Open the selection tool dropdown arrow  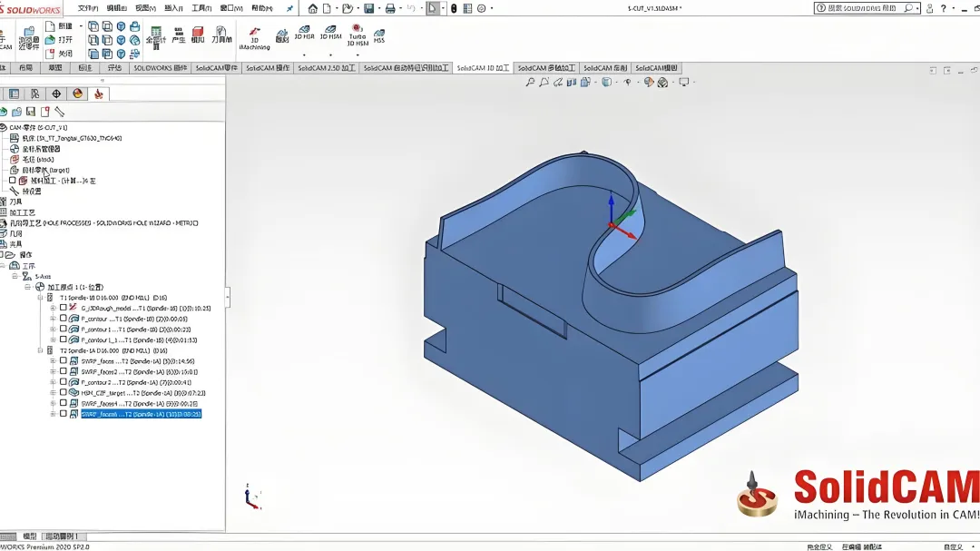(x=443, y=9)
